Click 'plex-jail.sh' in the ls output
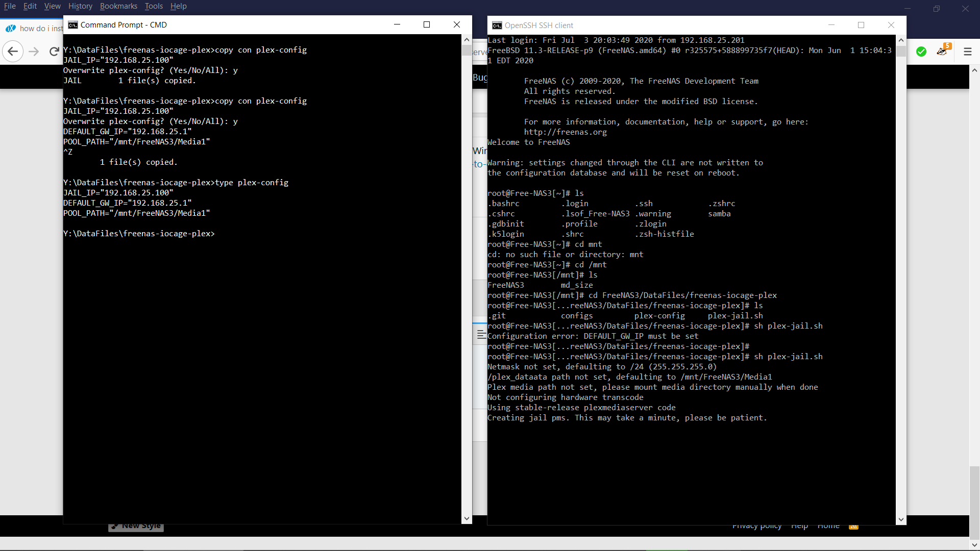 pos(736,316)
